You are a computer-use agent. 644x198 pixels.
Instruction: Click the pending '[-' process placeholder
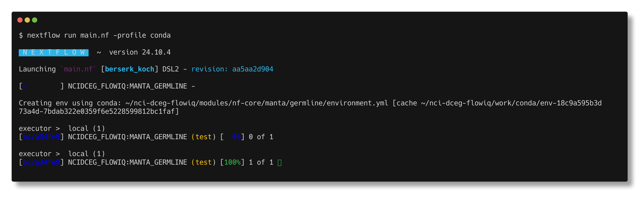point(23,86)
